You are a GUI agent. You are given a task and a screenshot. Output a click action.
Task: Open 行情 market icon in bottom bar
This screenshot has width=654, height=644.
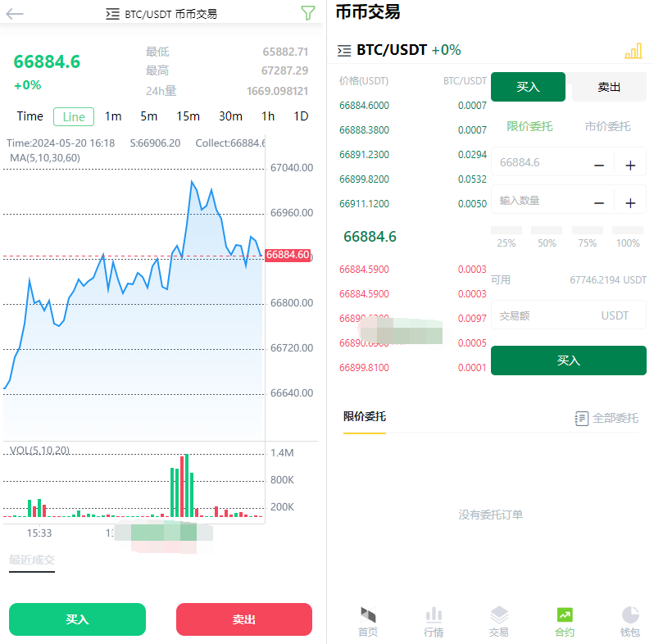coord(434,615)
